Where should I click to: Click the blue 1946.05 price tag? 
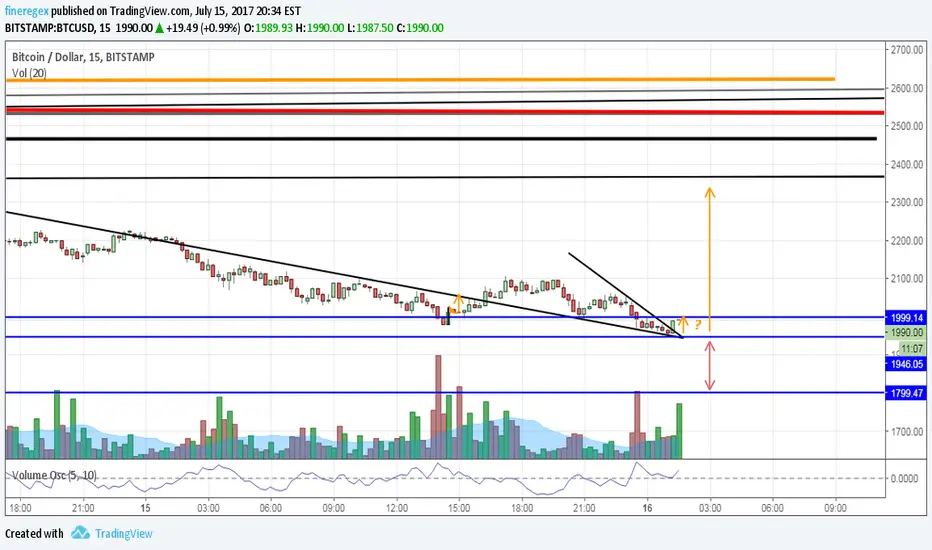[x=906, y=364]
